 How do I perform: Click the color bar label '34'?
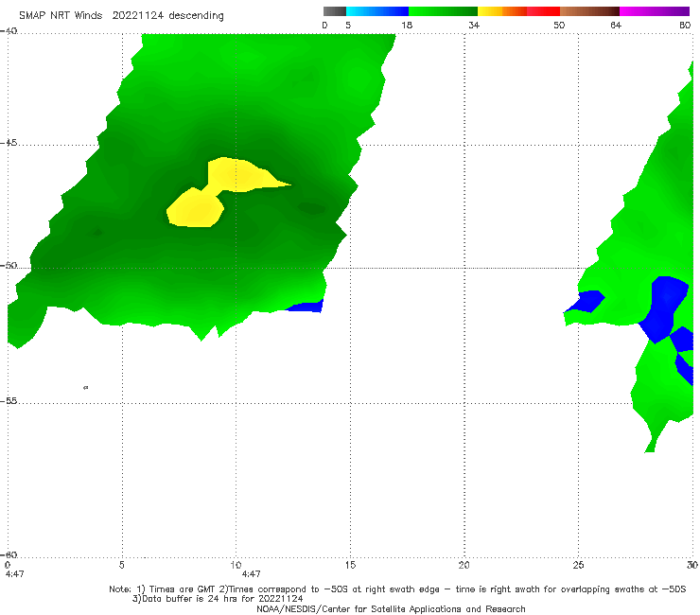[474, 25]
